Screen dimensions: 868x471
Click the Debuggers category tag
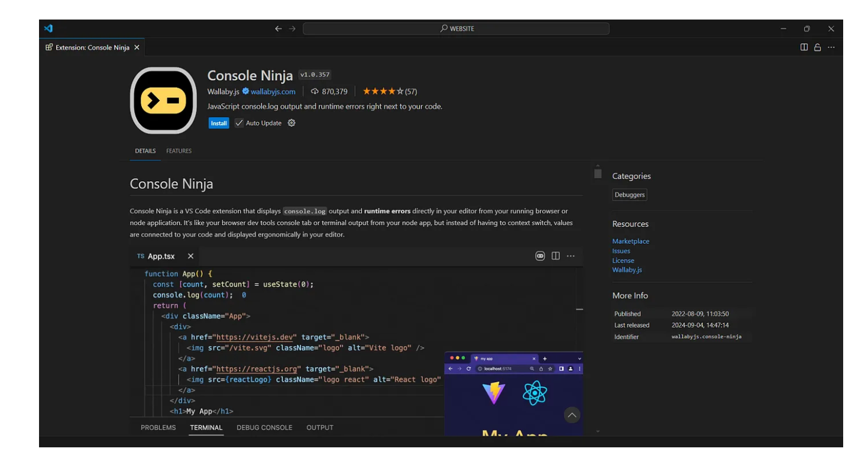tap(630, 195)
